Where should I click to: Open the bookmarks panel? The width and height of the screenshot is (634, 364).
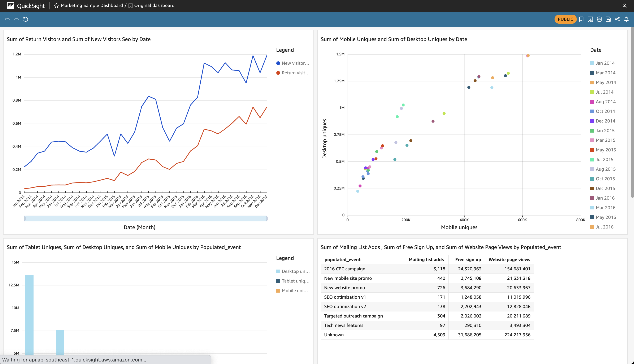click(581, 19)
